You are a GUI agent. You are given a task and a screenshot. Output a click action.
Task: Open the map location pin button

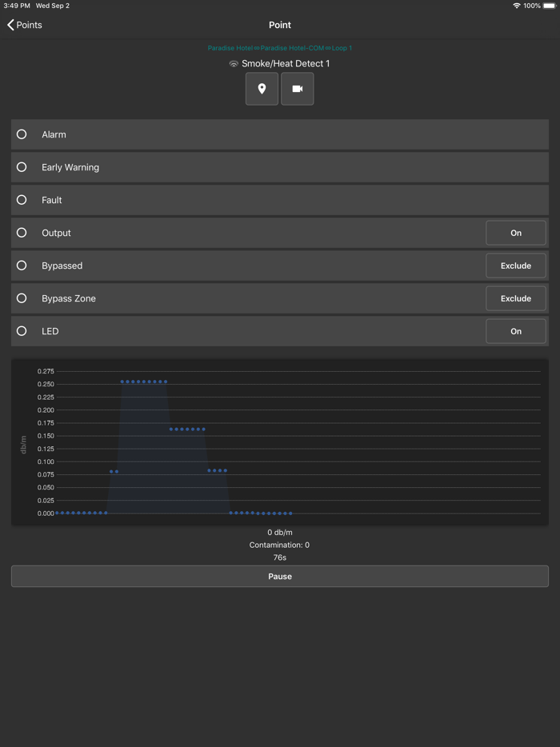tap(262, 89)
